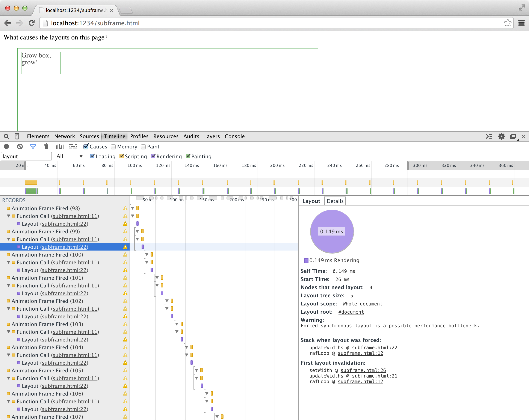
Task: Disable the Scripting filter checkbox
Action: point(122,156)
